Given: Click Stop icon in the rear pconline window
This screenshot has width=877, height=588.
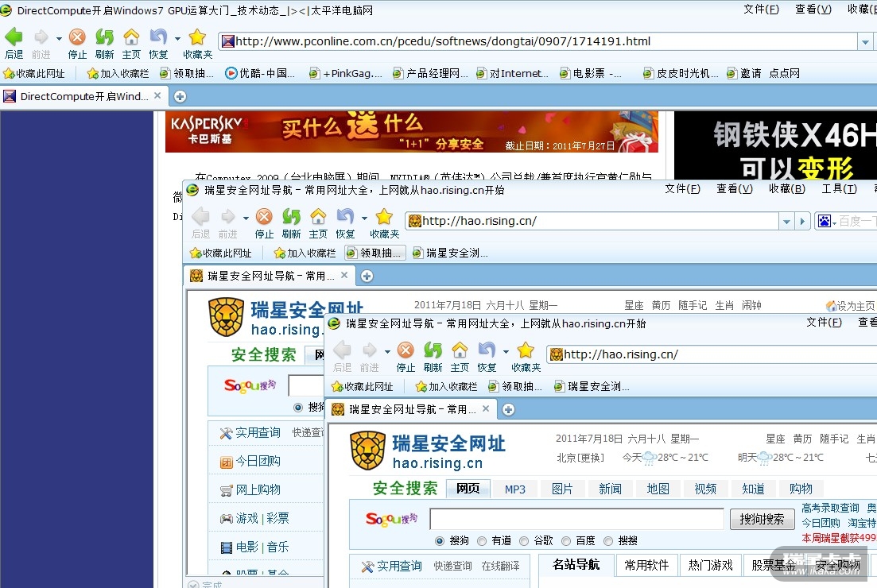Looking at the screenshot, I should 77,37.
